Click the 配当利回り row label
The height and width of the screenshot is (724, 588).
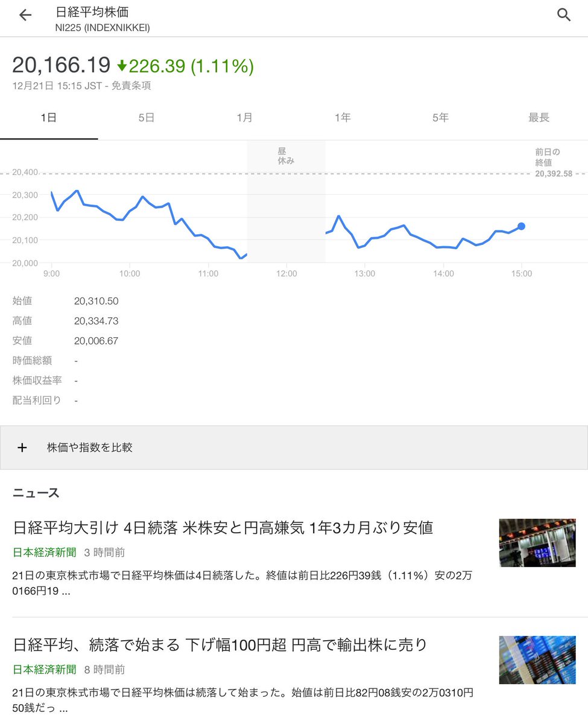(37, 400)
